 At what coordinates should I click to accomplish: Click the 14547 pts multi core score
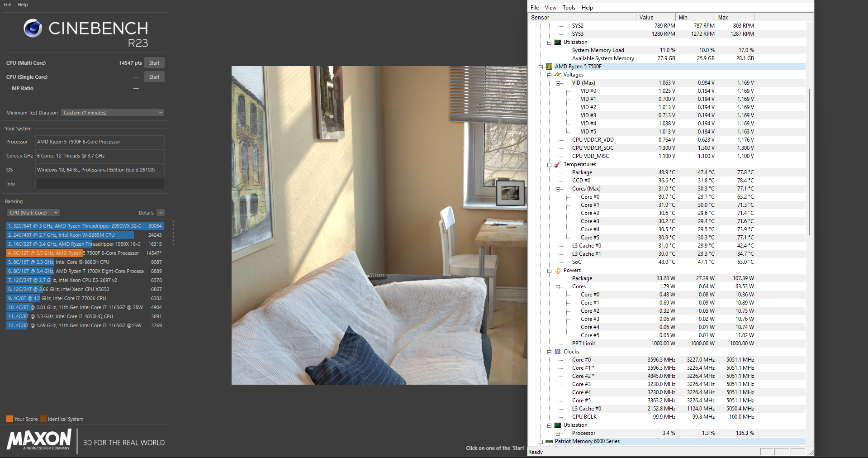(x=130, y=63)
